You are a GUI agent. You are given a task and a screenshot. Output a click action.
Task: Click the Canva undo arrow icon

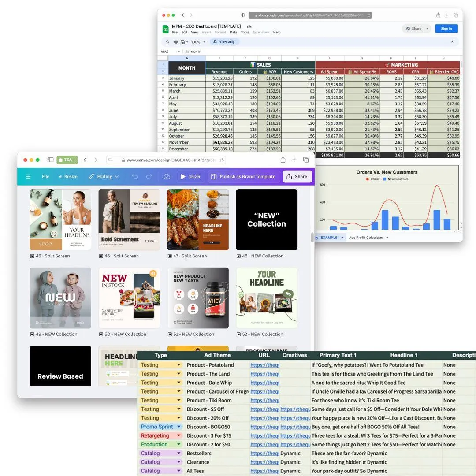135,177
